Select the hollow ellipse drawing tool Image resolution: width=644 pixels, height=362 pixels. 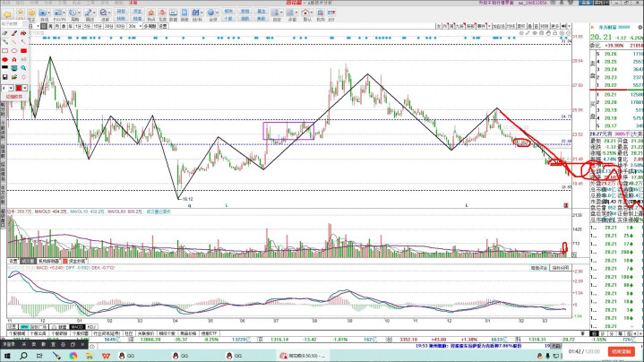16,51
